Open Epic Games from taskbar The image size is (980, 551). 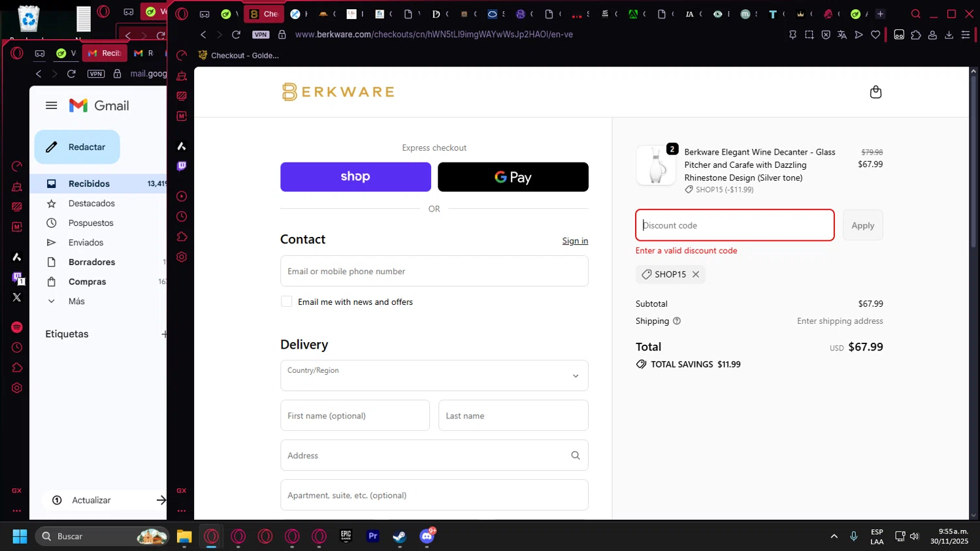346,537
